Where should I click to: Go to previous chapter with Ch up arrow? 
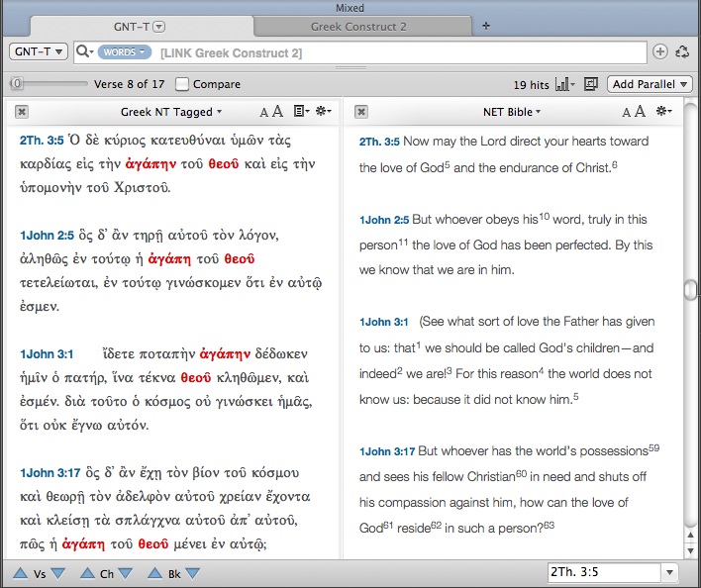pos(87,572)
